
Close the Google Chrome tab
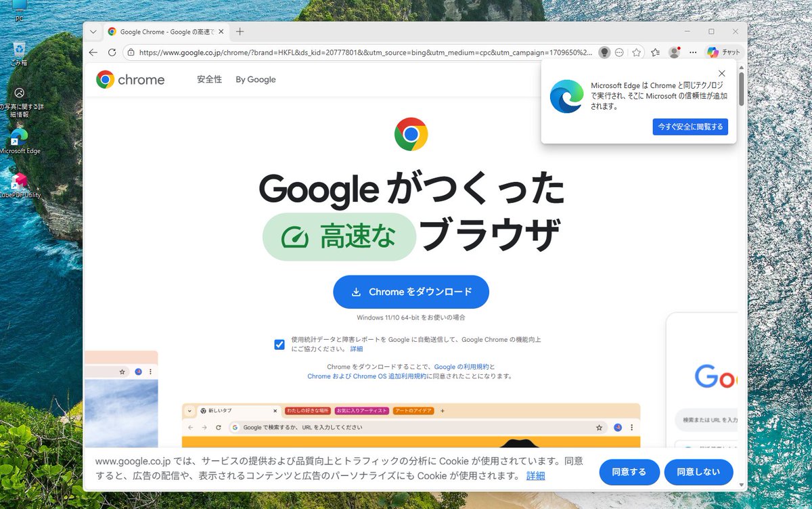coord(221,32)
